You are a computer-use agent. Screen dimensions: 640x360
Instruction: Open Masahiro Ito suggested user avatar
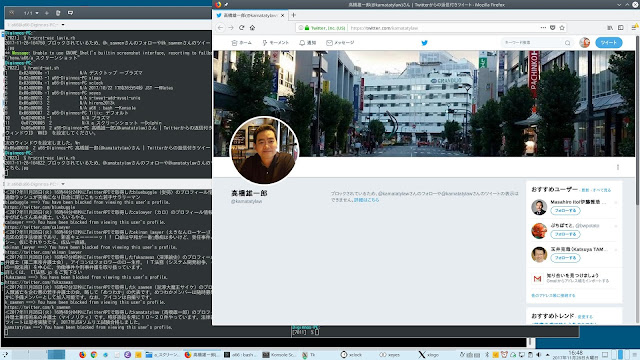tap(539, 207)
